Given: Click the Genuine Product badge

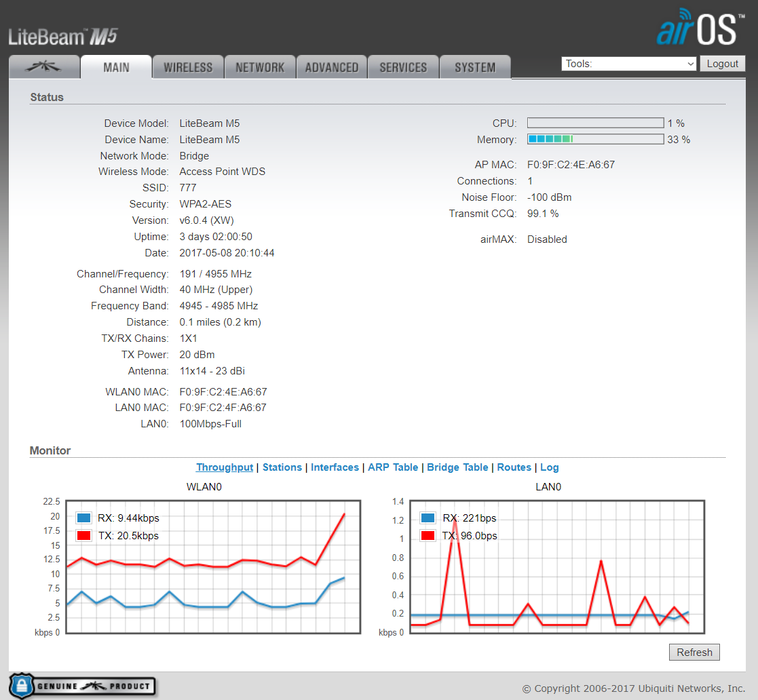Looking at the screenshot, I should click(82, 686).
